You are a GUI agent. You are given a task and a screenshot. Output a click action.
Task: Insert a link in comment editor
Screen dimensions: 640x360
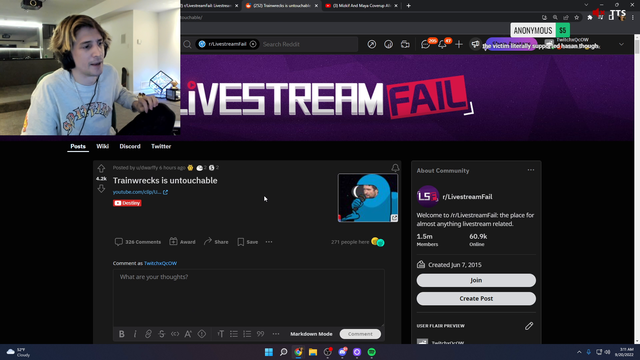point(148,334)
